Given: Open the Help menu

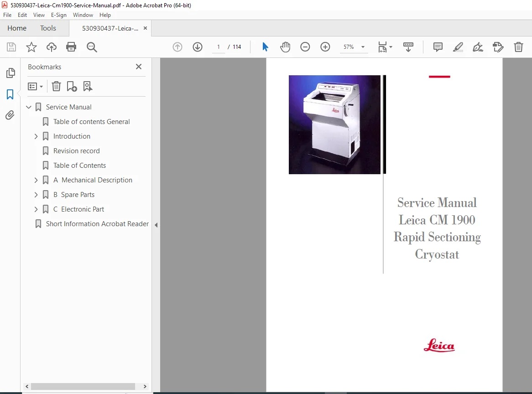Looking at the screenshot, I should 105,15.
